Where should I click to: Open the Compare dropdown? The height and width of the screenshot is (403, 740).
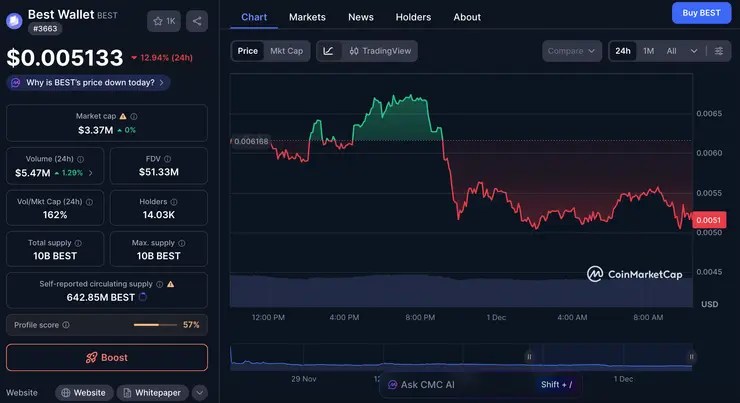(x=572, y=51)
